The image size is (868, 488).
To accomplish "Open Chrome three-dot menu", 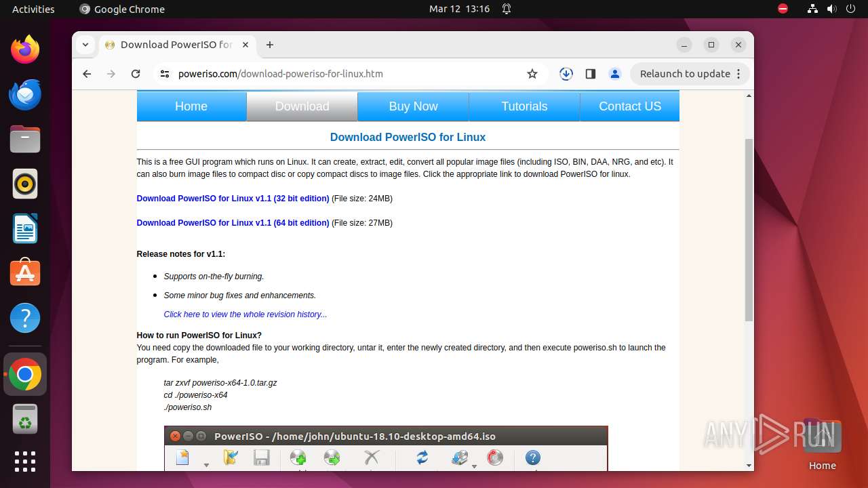I will coord(739,74).
